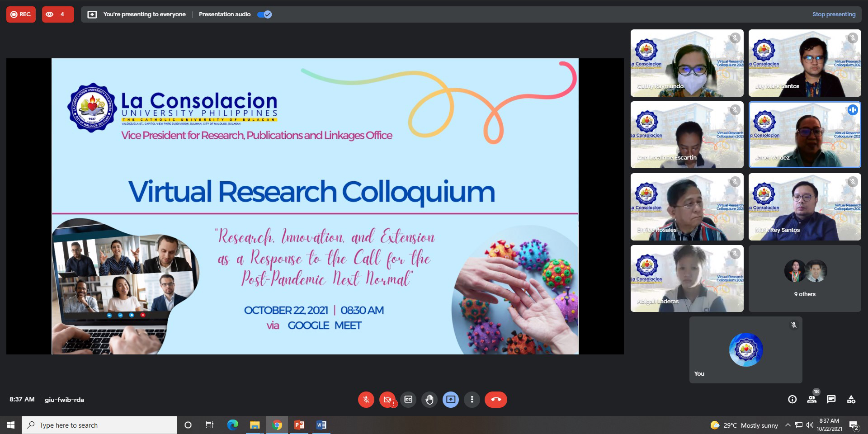Open meeting details info
Screen dimensions: 868x434
point(792,399)
